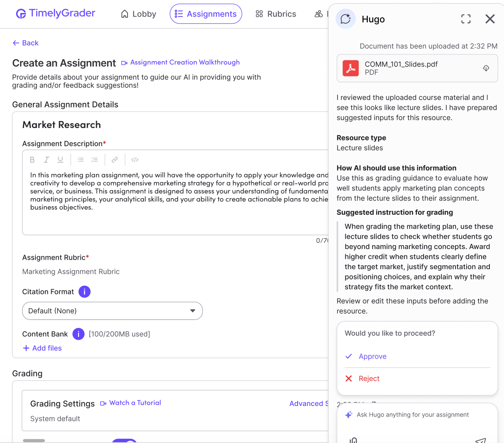Click Add files under Content Bank
Screen dimensions: 504x443
(x=42, y=348)
